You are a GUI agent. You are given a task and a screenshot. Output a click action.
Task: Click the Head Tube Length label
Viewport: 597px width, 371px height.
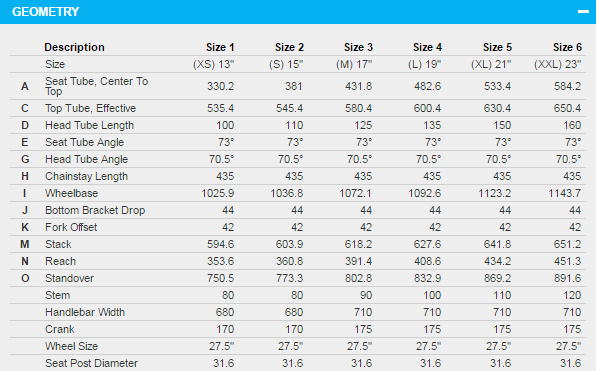click(89, 125)
